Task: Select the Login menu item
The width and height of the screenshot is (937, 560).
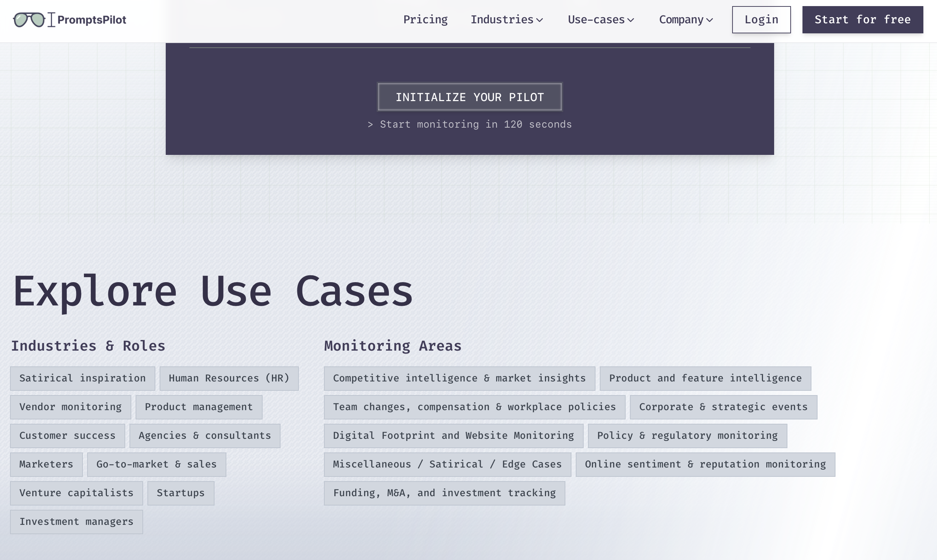Action: point(761,20)
